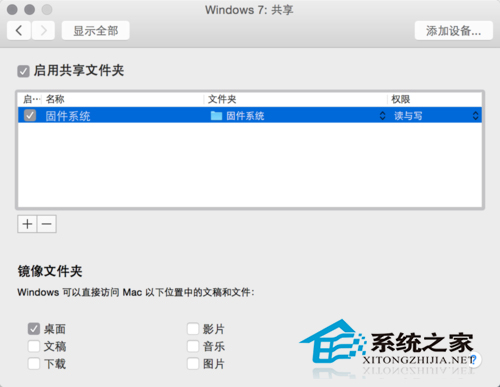Minimize the window with the yellow button
This screenshot has height=387, width=500.
[x=30, y=9]
